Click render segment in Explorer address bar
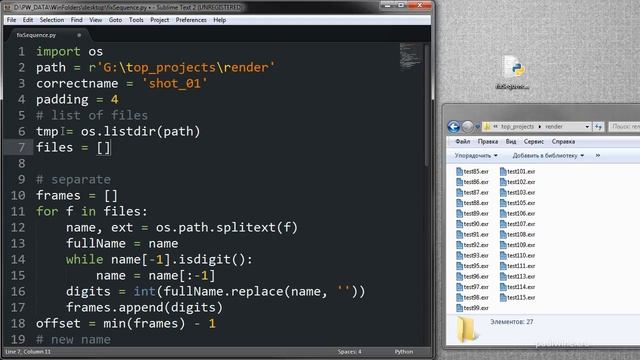Image resolution: width=640 pixels, height=360 pixels. tap(554, 127)
